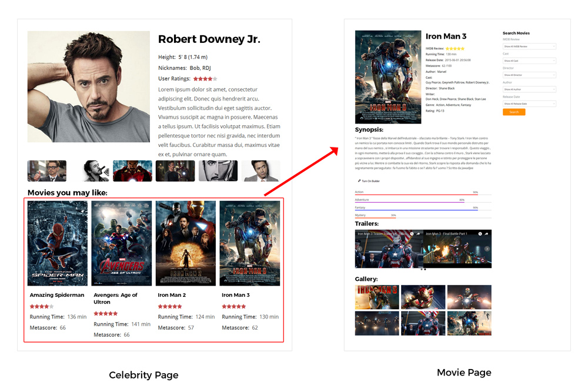Open the Show All IMDB Review dropdown
The image size is (588, 392).
529,46
